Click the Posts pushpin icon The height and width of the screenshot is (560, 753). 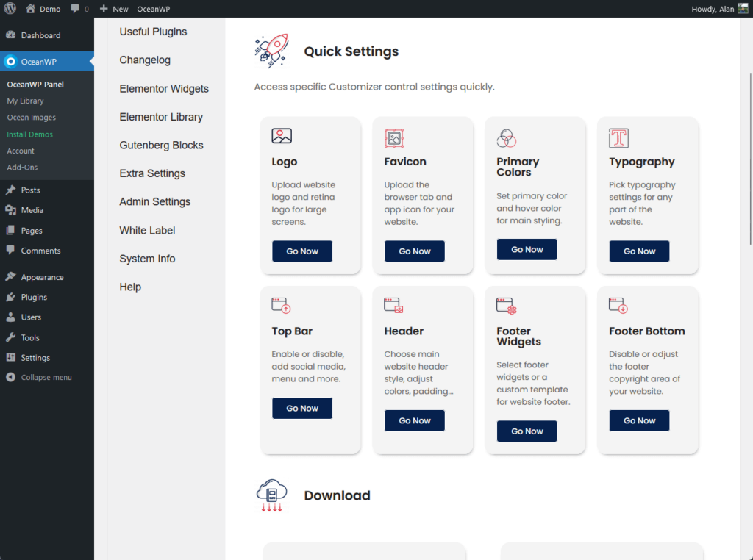pyautogui.click(x=10, y=190)
